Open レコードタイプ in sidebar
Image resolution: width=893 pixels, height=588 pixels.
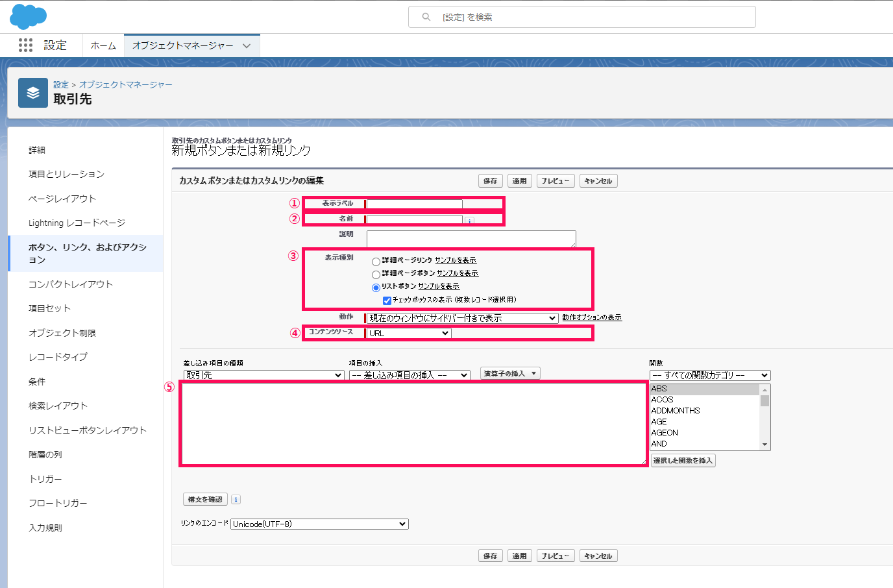pos(58,357)
